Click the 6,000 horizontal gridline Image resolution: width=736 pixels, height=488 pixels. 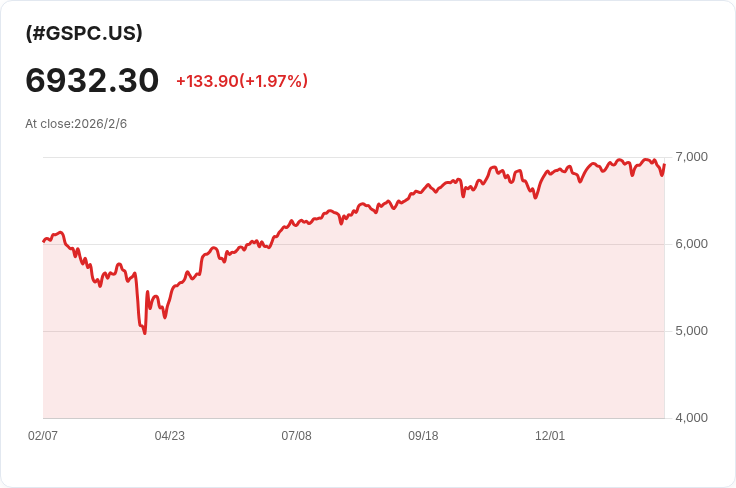354,244
